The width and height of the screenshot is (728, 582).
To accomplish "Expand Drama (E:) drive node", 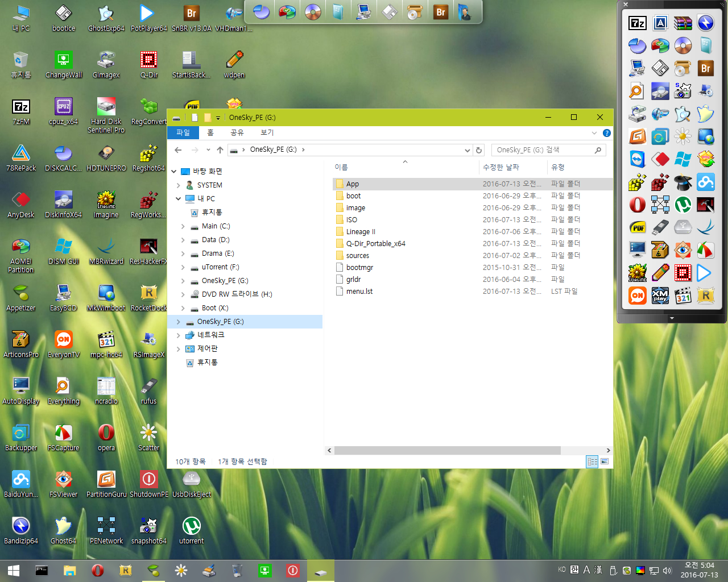I will point(183,253).
